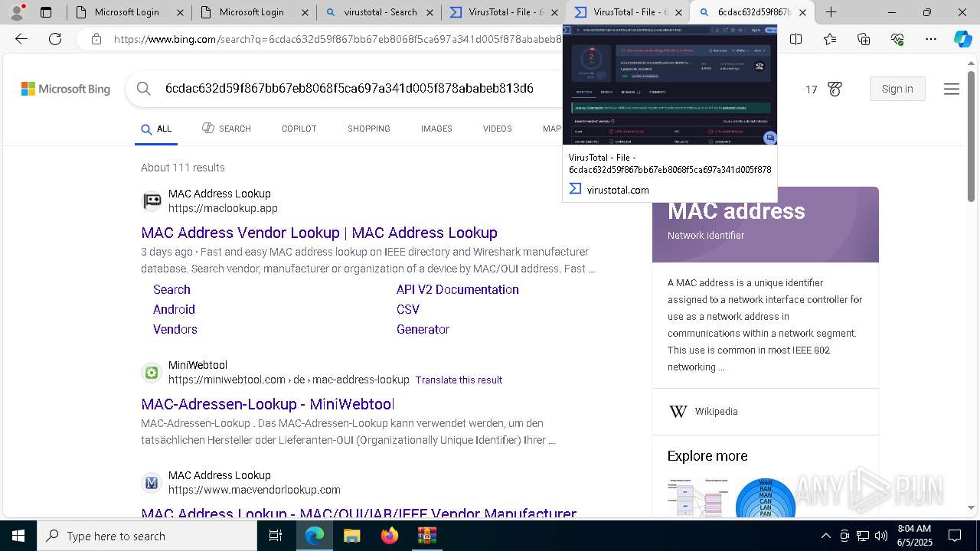
Task: Open notification center icon
Action: point(955,536)
